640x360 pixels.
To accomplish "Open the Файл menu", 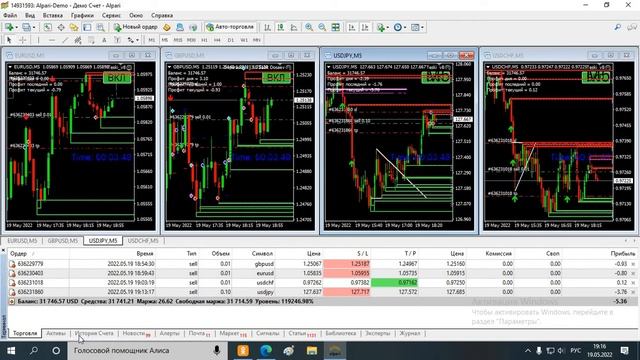I will click(x=10, y=15).
